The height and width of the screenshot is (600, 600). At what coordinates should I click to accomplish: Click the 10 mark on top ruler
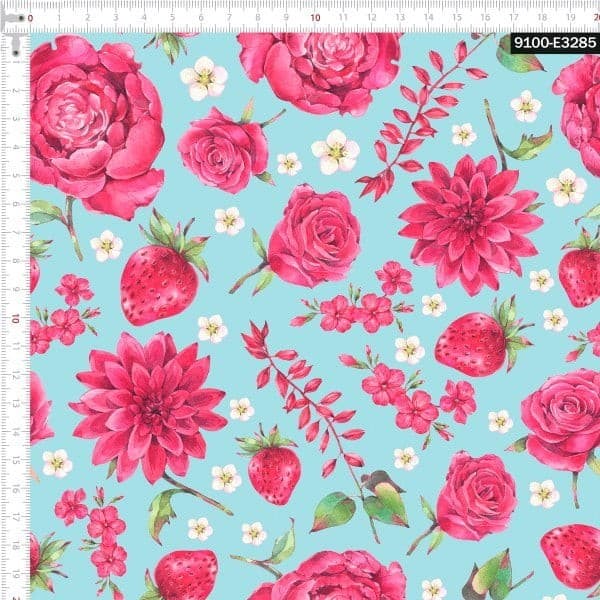pos(315,18)
